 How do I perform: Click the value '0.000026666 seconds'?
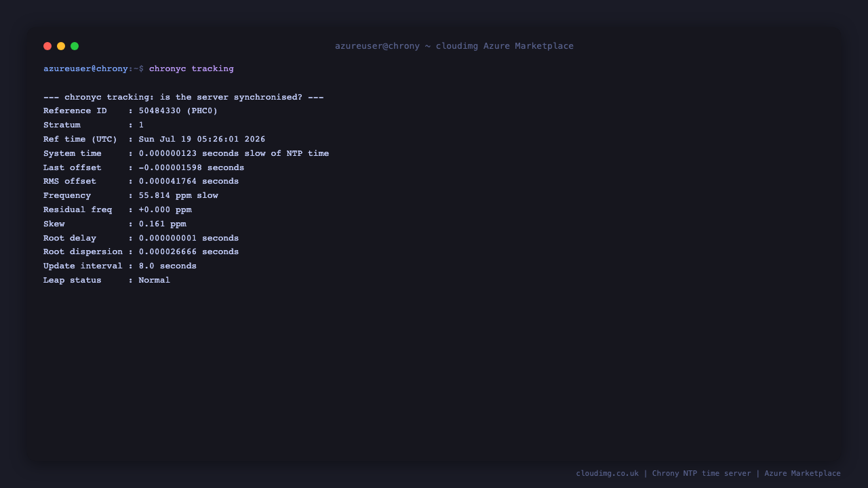(x=189, y=252)
